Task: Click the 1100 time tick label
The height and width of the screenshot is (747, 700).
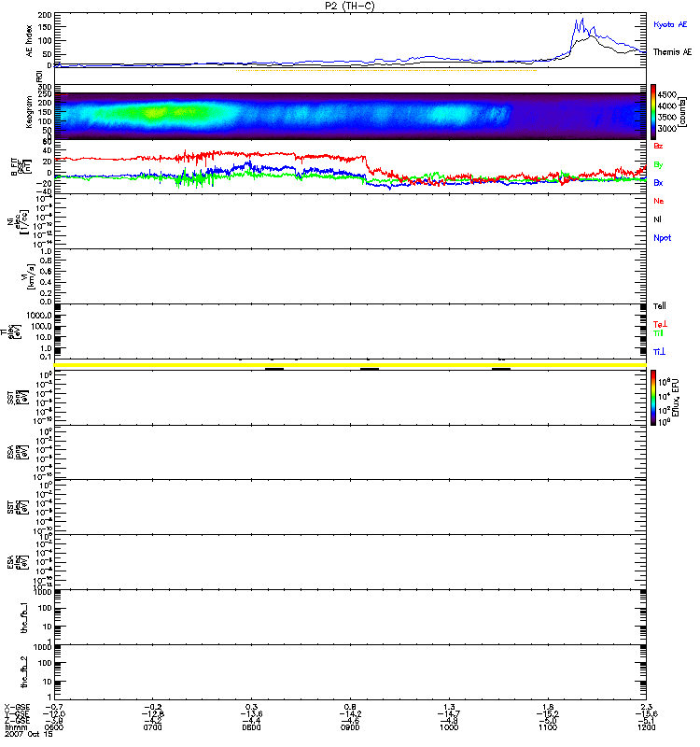Action: [548, 727]
